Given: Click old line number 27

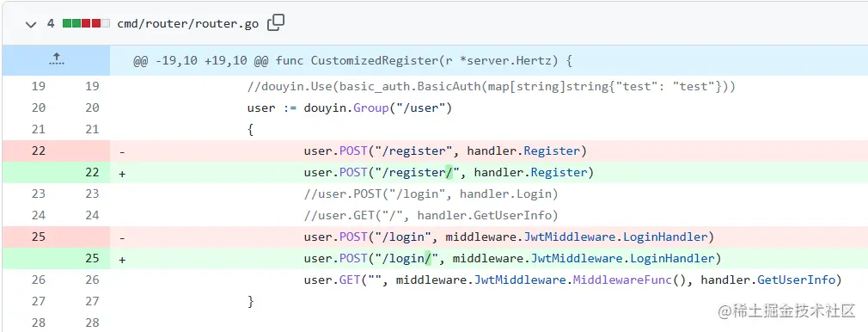Looking at the screenshot, I should [39, 302].
